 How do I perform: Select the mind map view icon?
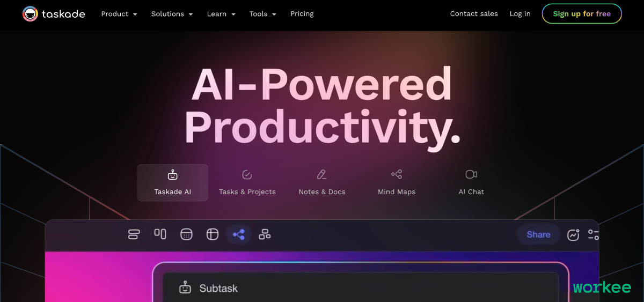coord(239,234)
